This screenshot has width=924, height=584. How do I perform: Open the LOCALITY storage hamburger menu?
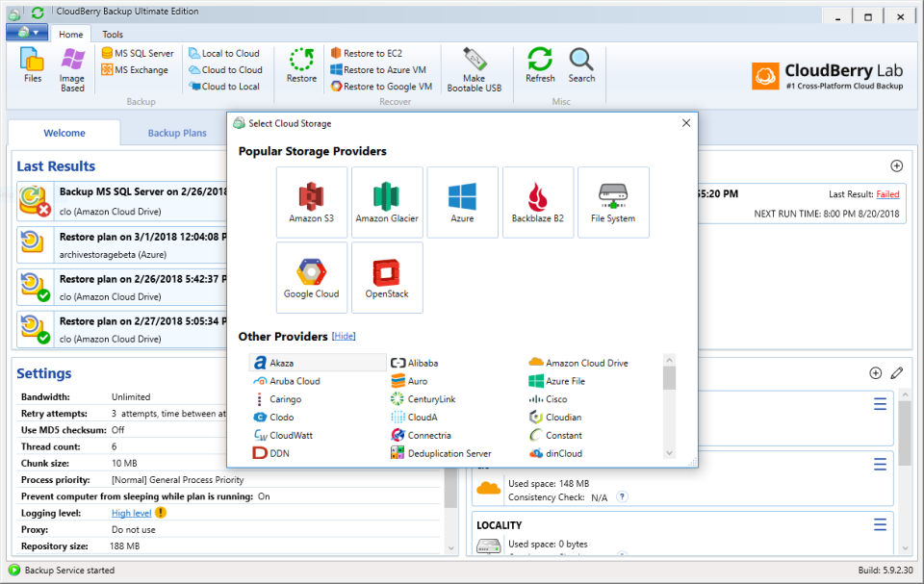tap(880, 524)
